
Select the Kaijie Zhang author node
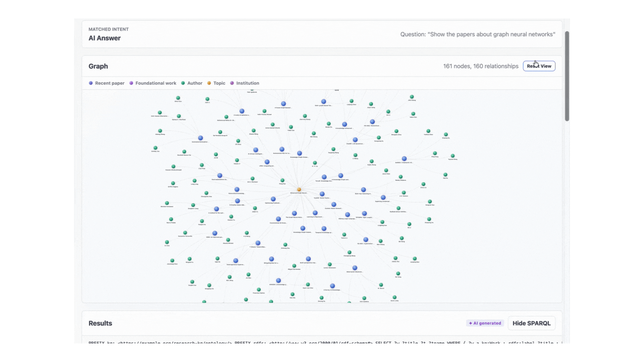[x=372, y=161]
